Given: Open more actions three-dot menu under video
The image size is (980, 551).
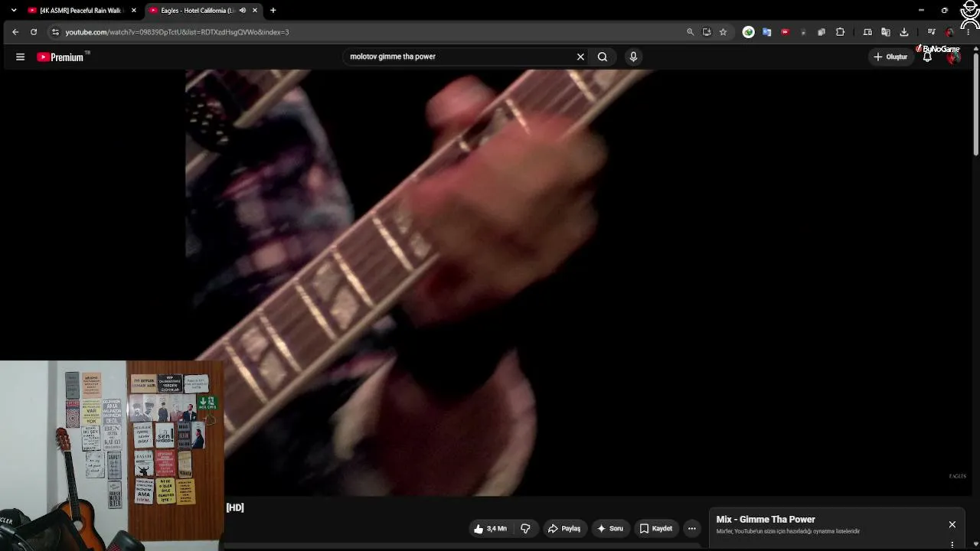Looking at the screenshot, I should [x=691, y=528].
